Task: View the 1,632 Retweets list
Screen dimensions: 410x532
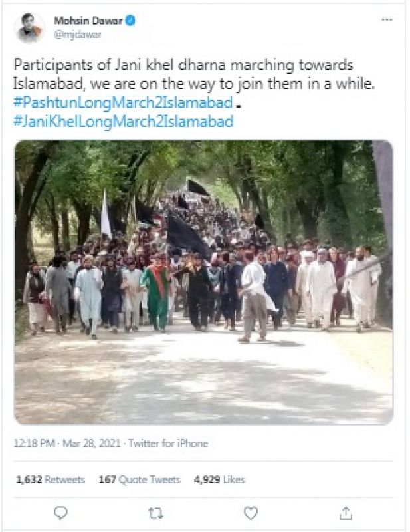Action: [x=51, y=479]
